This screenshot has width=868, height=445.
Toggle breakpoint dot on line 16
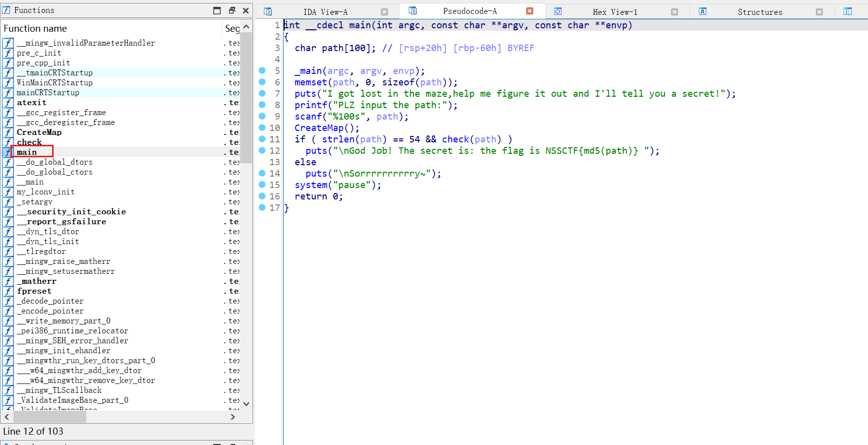click(262, 196)
